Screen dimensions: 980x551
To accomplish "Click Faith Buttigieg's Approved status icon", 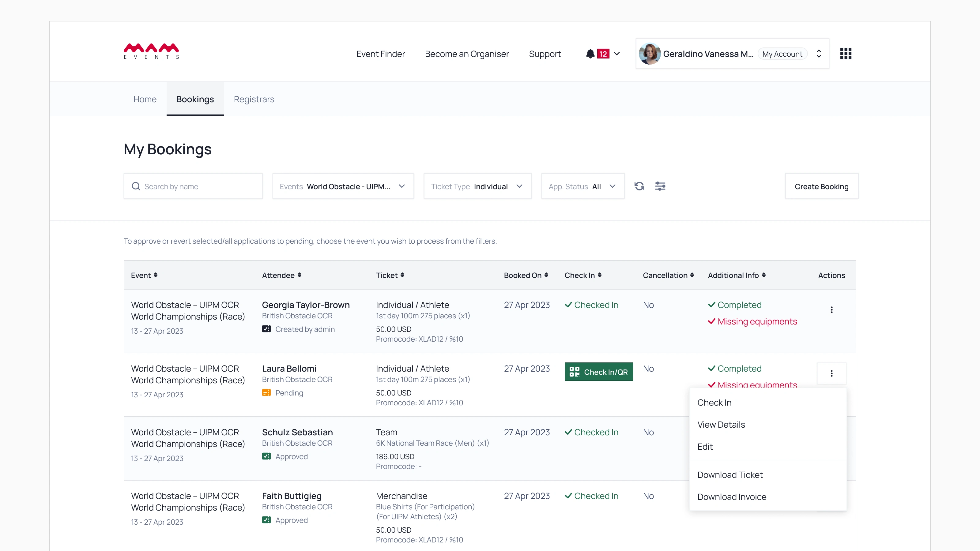I will pyautogui.click(x=266, y=520).
